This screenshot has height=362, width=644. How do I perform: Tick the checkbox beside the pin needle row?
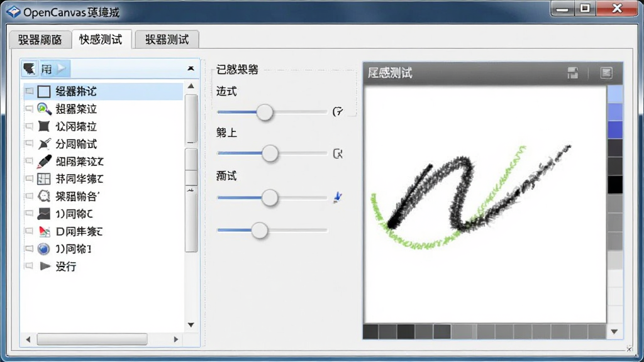(29, 144)
